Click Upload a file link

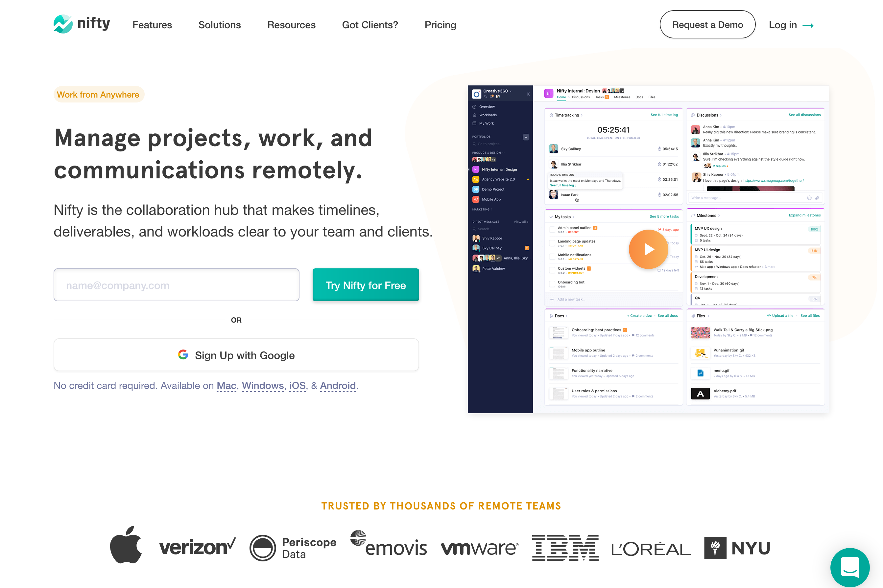click(x=780, y=316)
